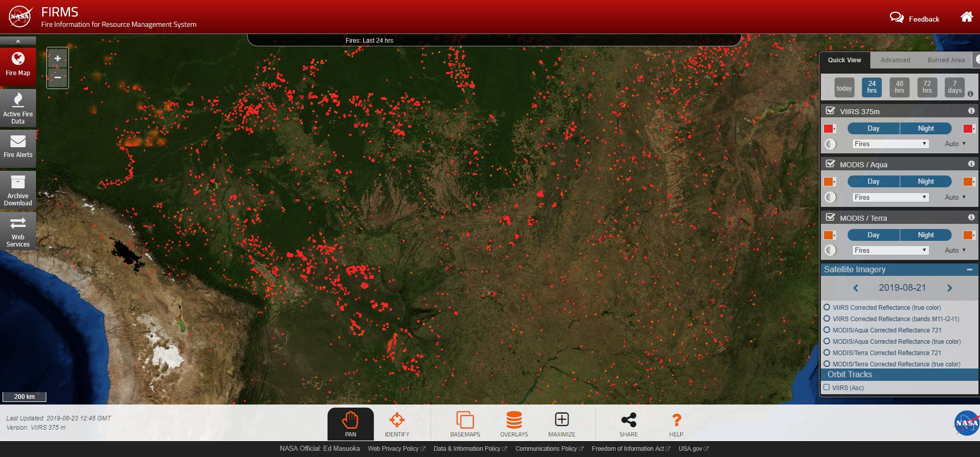The height and width of the screenshot is (457, 980).
Task: Open VIIRS 375m day red color swatch
Action: pos(829,129)
